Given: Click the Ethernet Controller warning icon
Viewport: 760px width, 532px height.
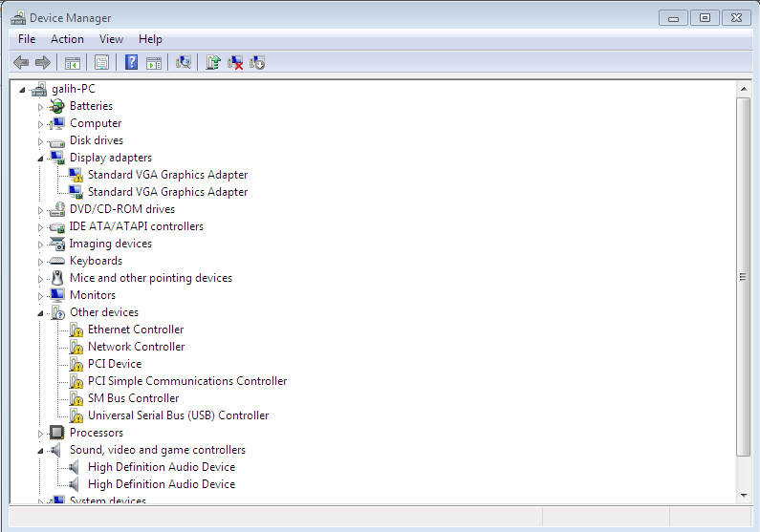Looking at the screenshot, I should point(76,330).
